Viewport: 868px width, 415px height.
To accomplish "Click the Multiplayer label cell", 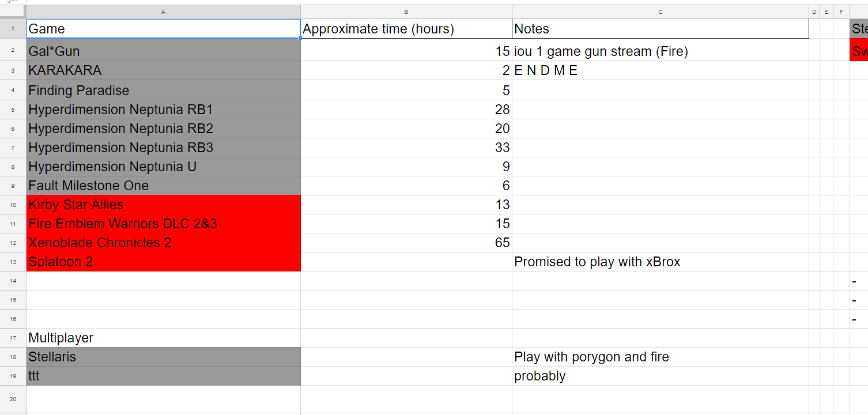I will (x=163, y=338).
